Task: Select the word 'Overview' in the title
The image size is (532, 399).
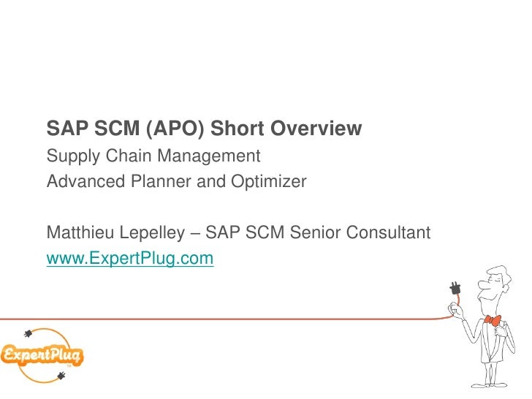Action: click(316, 128)
